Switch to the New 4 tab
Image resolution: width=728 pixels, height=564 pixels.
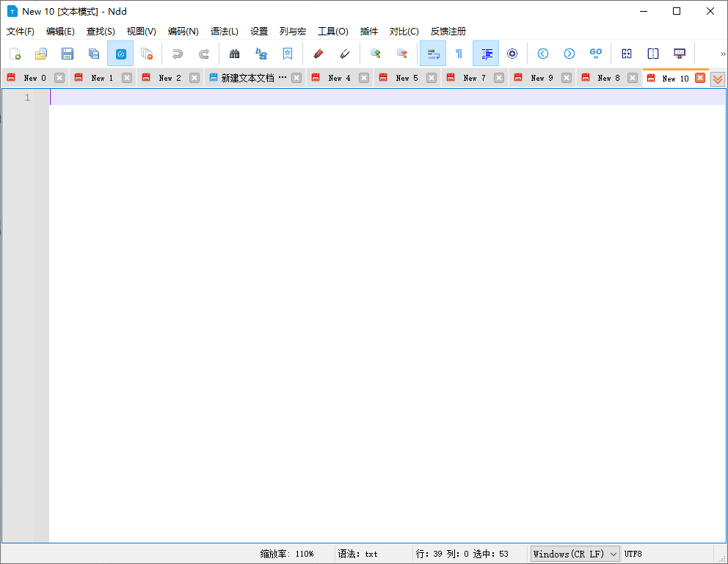click(x=339, y=78)
